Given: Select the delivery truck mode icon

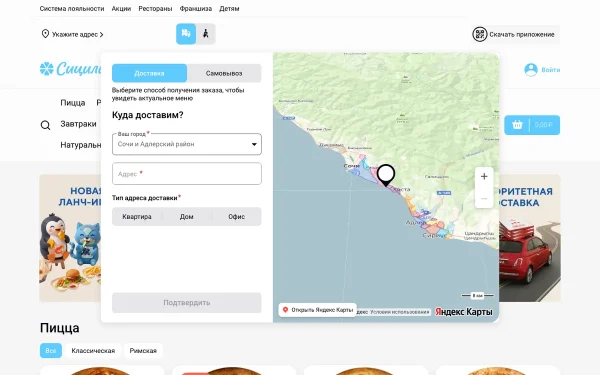Looking at the screenshot, I should click(186, 34).
